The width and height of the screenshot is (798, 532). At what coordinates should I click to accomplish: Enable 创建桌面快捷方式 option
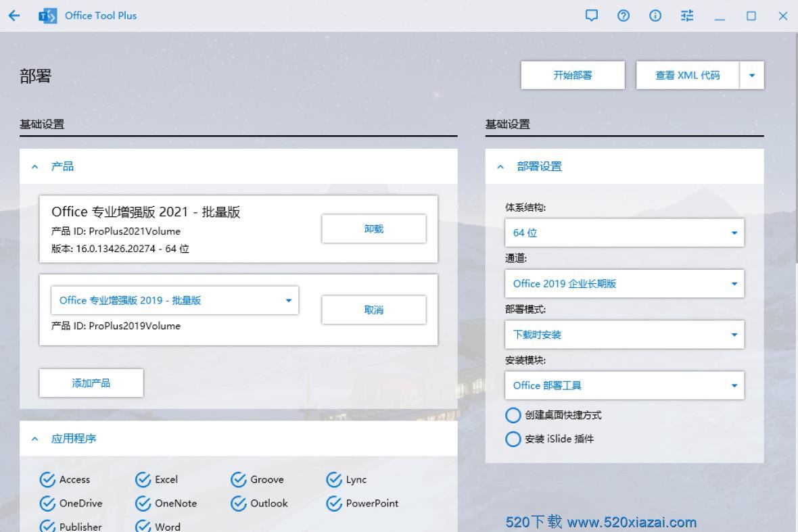coord(513,415)
